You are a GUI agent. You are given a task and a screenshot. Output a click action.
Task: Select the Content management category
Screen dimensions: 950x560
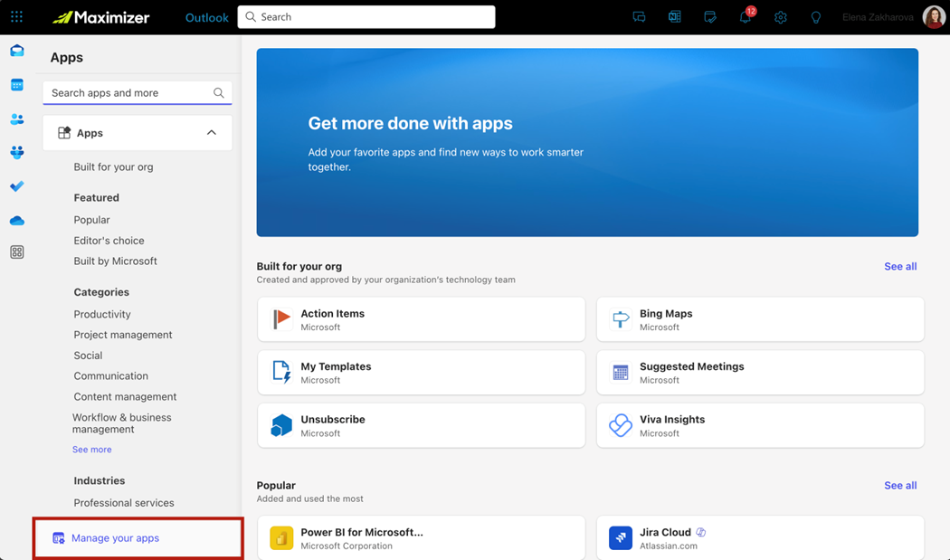(x=125, y=396)
